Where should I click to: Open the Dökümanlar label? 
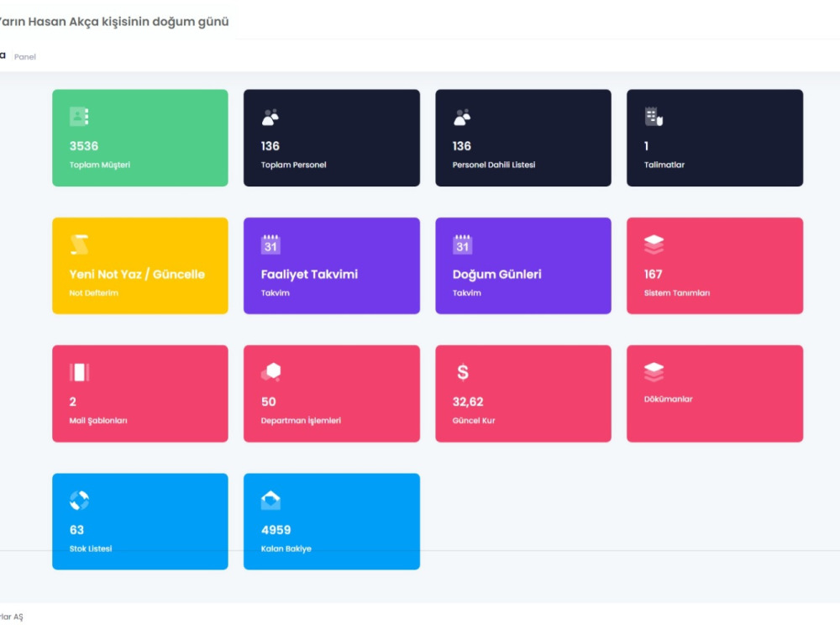click(x=669, y=398)
